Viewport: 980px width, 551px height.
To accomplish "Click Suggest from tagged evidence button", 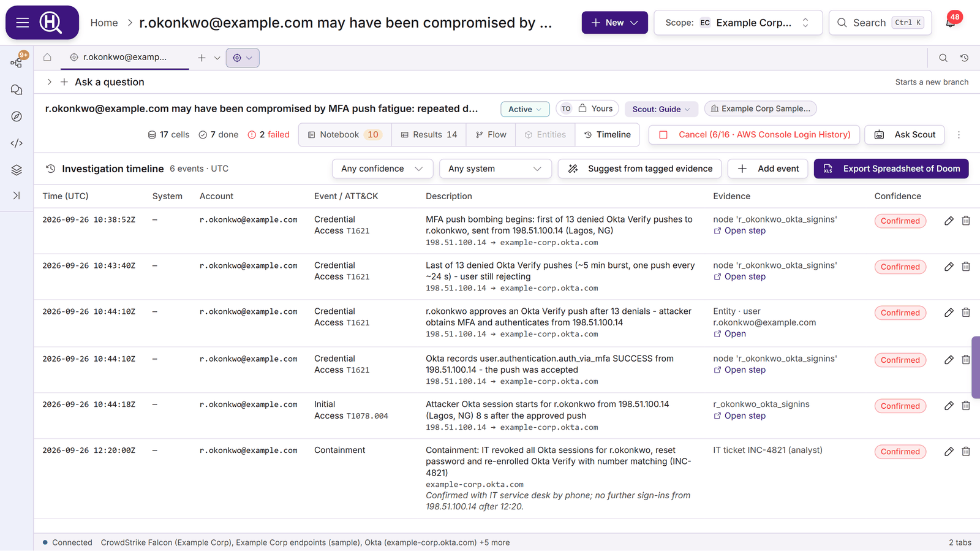I will [639, 169].
